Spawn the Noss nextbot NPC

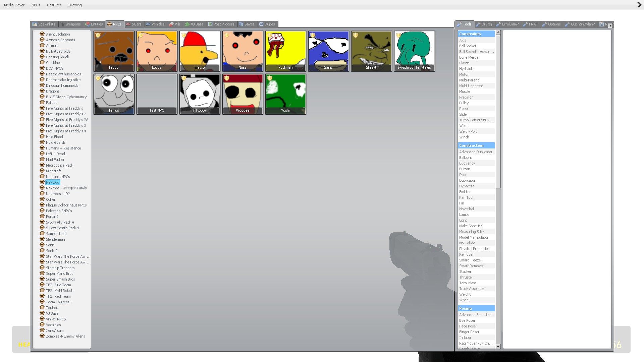pyautogui.click(x=243, y=51)
